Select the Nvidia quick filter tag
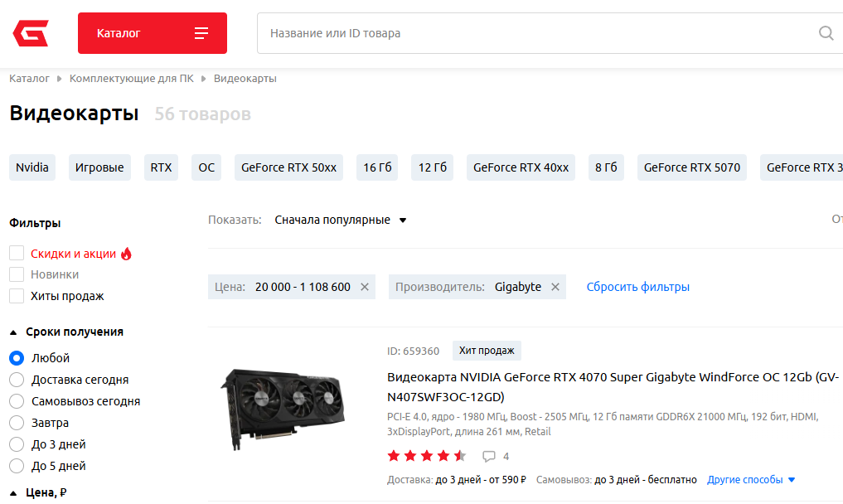The image size is (843, 504). 32,167
